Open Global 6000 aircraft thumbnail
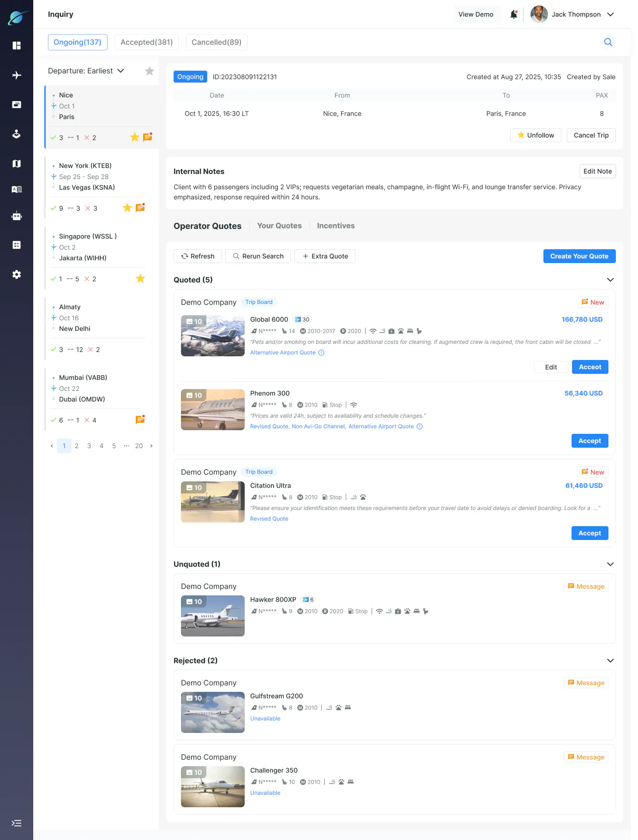 (x=213, y=336)
